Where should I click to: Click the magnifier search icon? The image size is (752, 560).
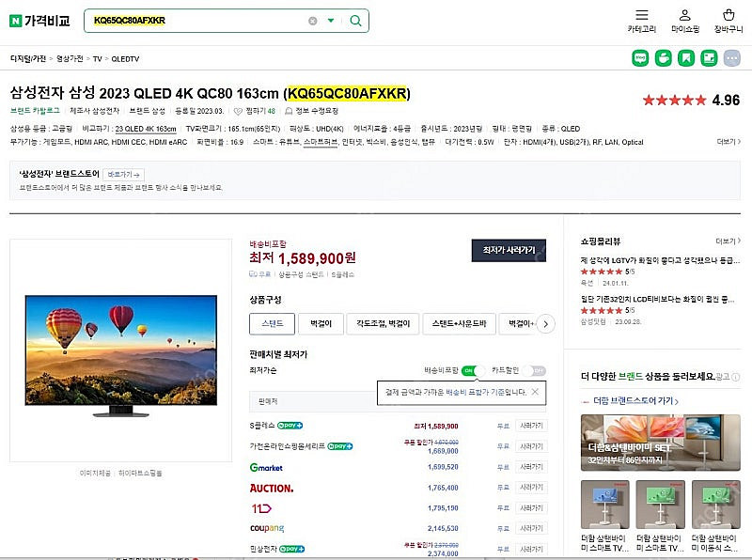click(x=355, y=21)
